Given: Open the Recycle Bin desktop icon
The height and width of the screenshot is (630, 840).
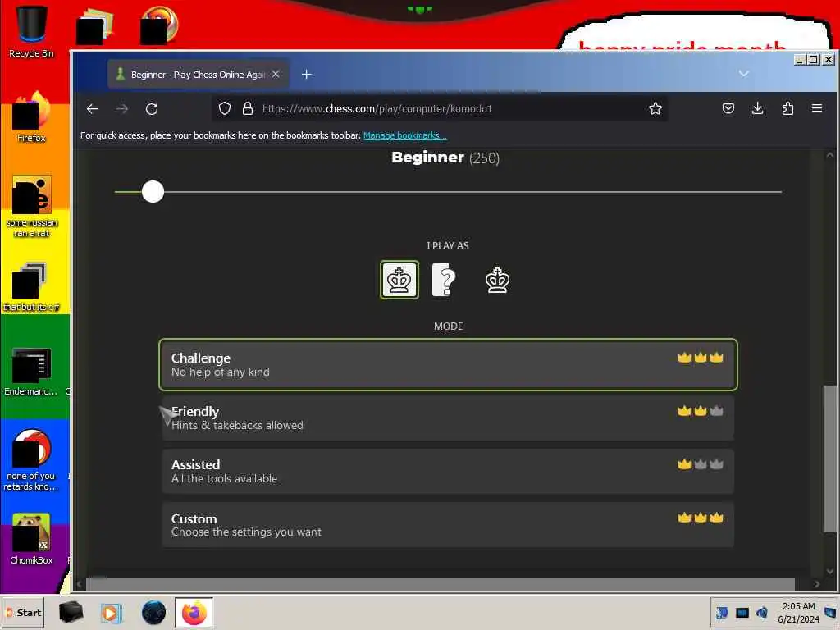Looking at the screenshot, I should (31, 32).
